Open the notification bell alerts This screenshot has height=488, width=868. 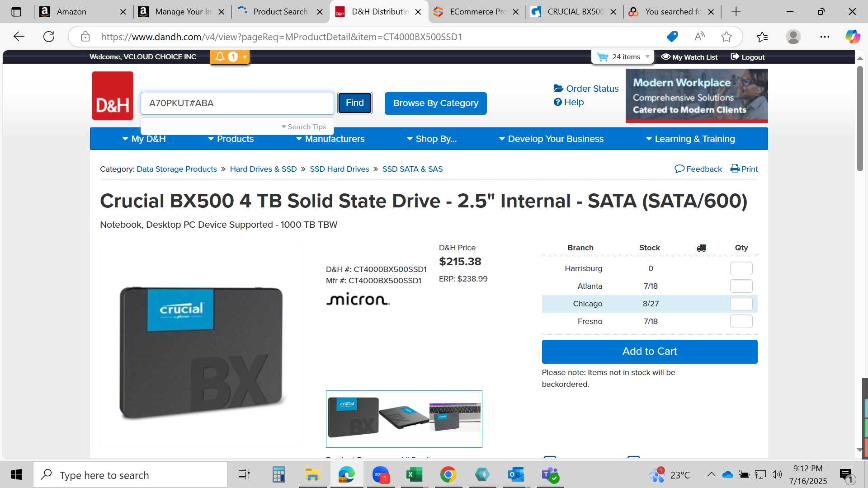(x=220, y=56)
